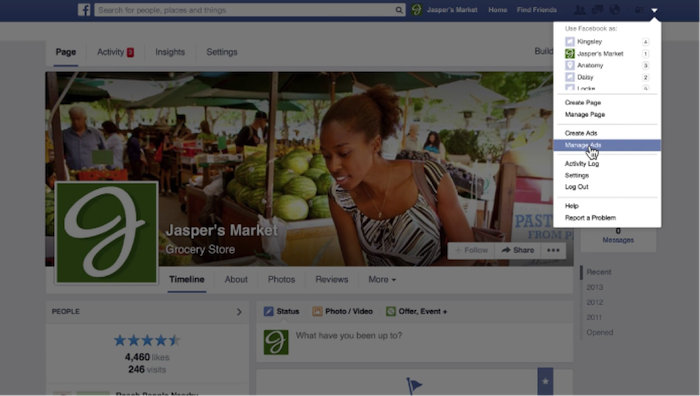Select Settings in account dropdown
The height and width of the screenshot is (396, 700).
pos(577,175)
